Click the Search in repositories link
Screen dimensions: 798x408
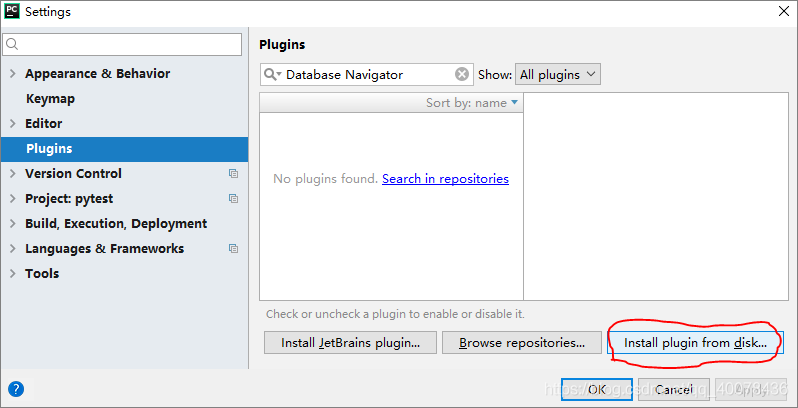point(445,179)
